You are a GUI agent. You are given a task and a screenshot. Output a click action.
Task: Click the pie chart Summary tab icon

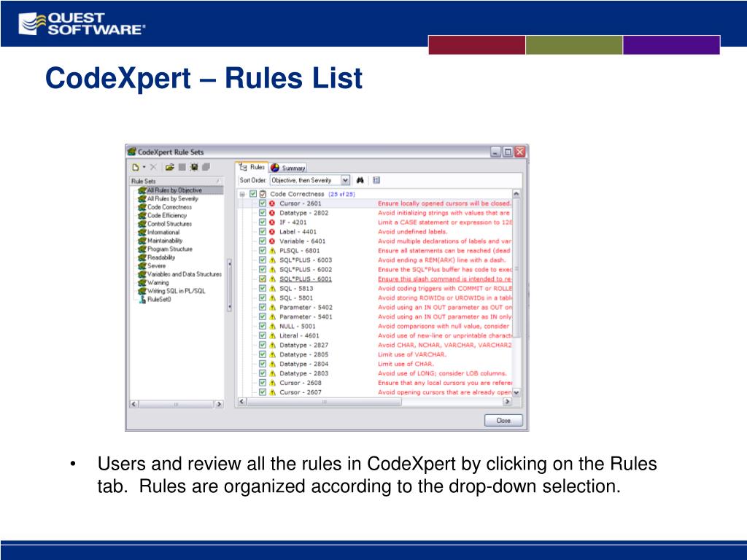coord(275,168)
